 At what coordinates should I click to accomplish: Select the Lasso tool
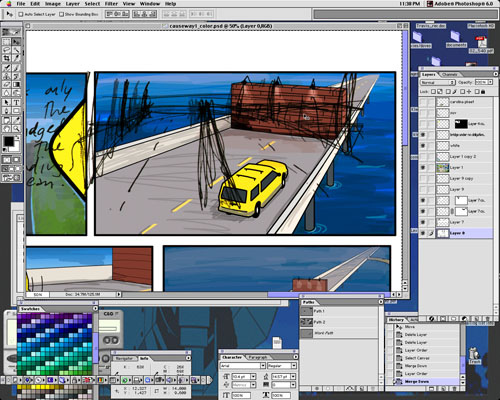pyautogui.click(x=6, y=50)
